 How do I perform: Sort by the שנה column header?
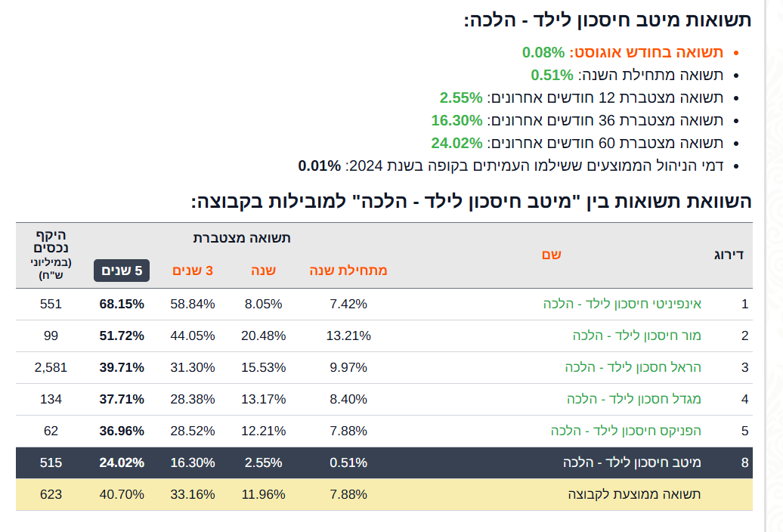point(263,271)
